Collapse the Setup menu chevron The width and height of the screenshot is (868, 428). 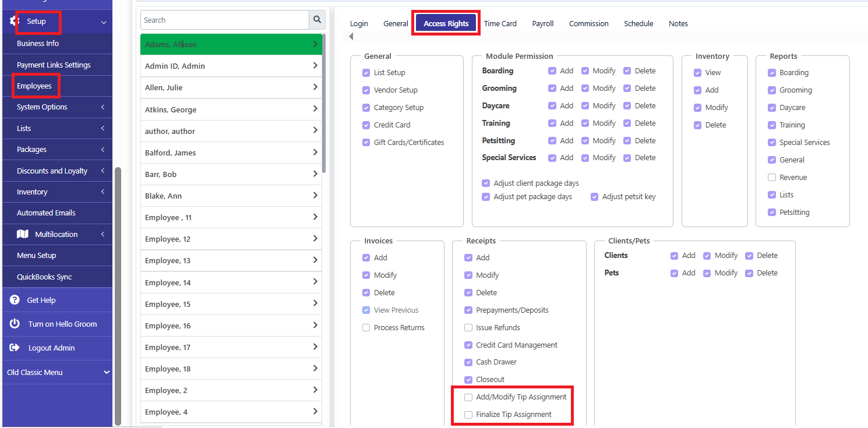point(104,22)
